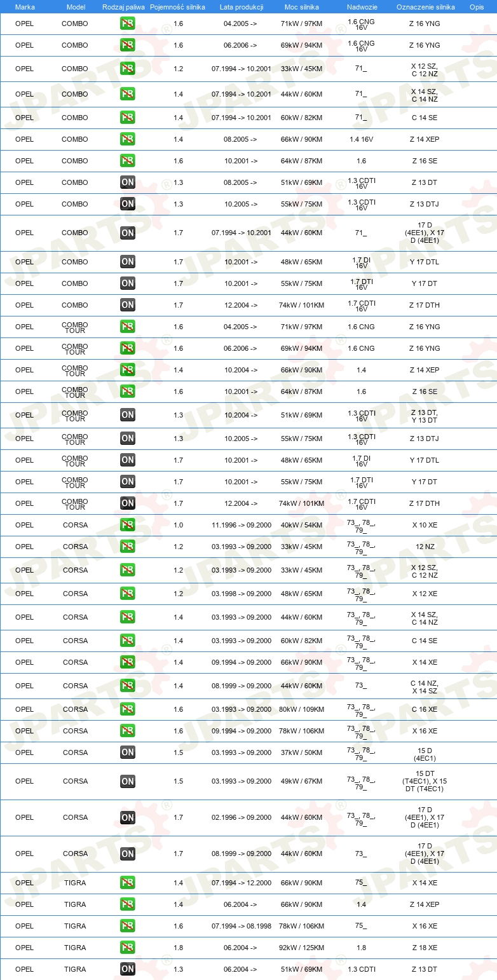Click the Opis column header
The image size is (497, 980).
(477, 6)
